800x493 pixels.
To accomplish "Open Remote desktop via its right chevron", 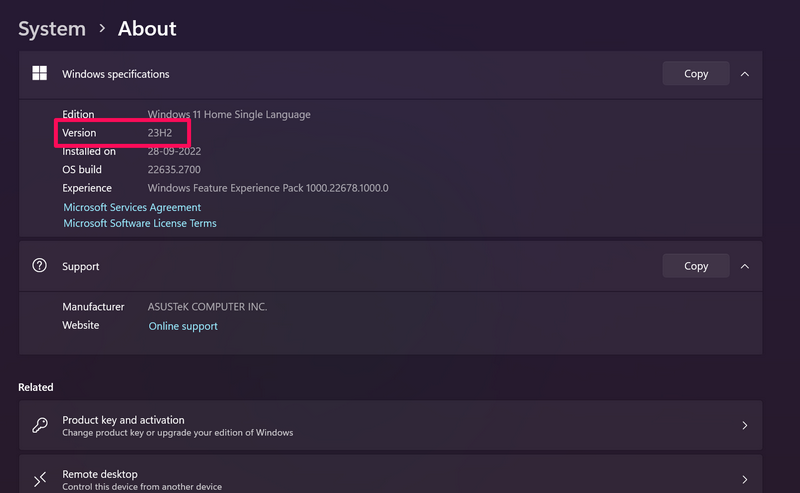I will click(x=745, y=479).
